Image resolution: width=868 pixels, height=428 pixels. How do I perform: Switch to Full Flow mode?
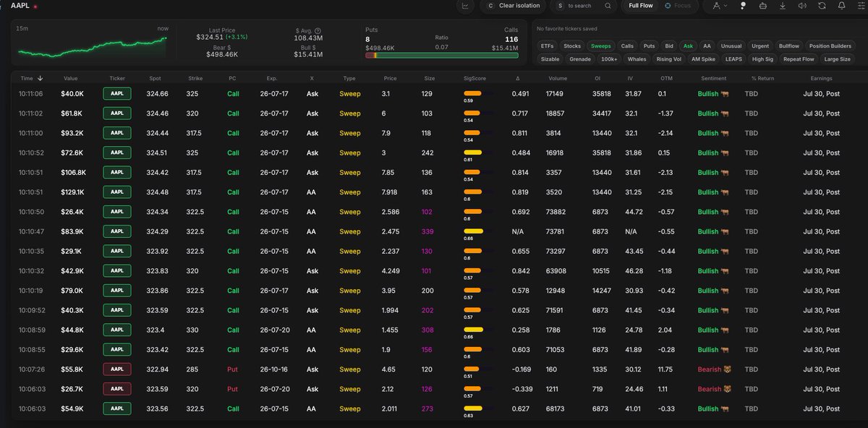point(641,6)
